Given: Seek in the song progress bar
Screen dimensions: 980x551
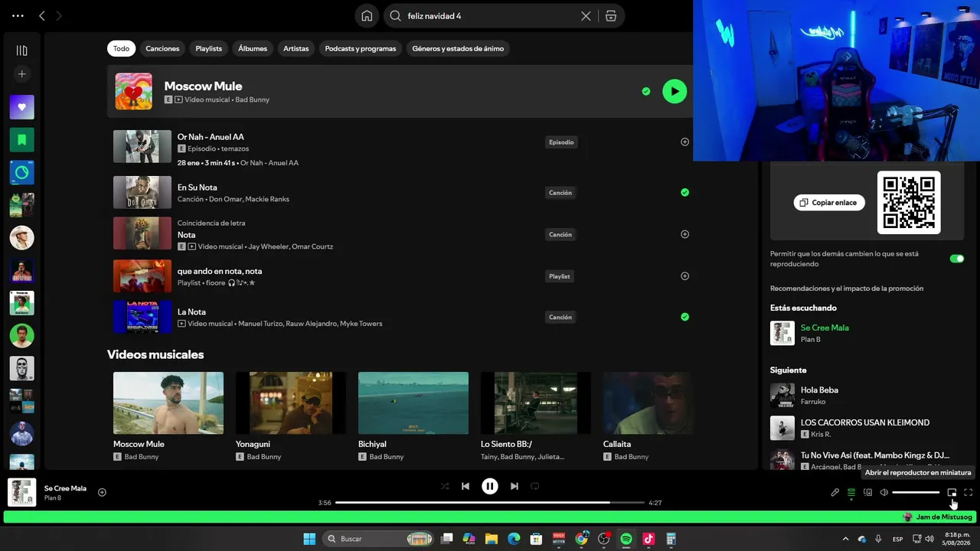Looking at the screenshot, I should pos(490,503).
